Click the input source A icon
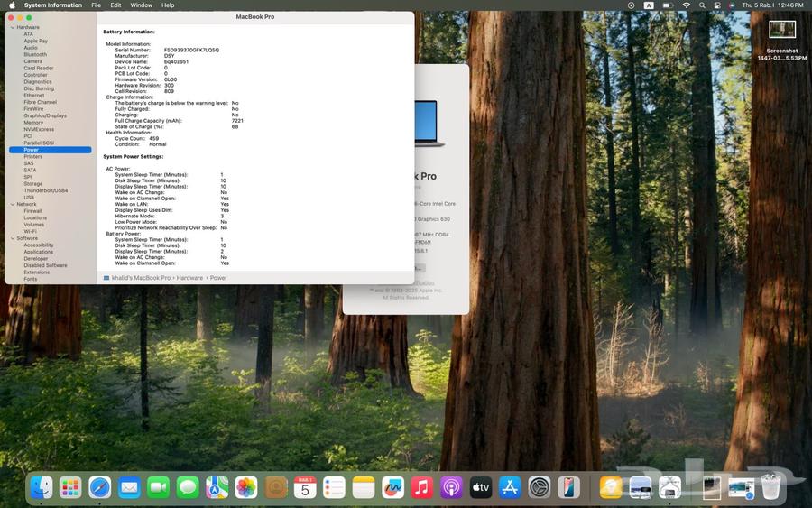812x508 pixels. click(649, 5)
